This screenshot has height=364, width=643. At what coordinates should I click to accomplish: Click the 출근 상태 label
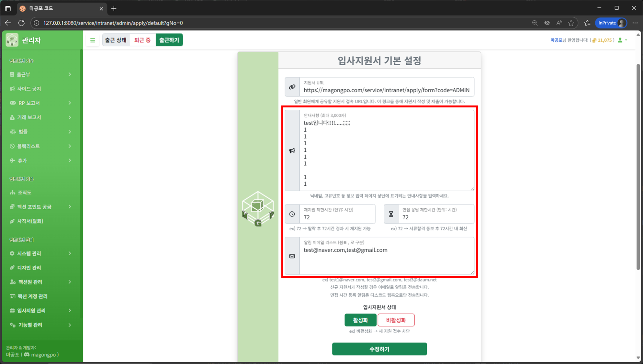coord(116,40)
